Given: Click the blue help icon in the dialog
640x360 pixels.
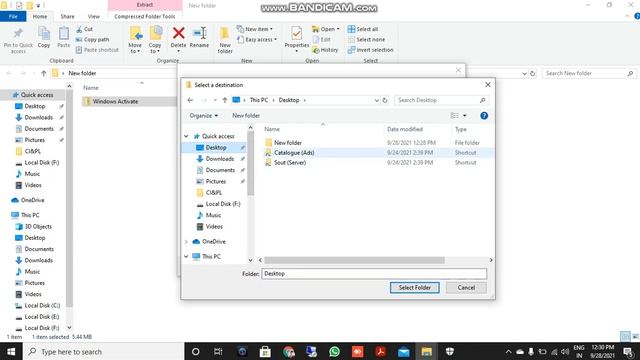Looking at the screenshot, I should pyautogui.click(x=484, y=116).
